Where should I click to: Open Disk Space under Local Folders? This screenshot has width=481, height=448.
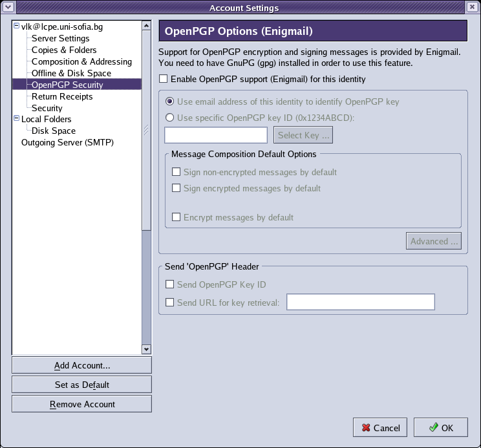(54, 131)
